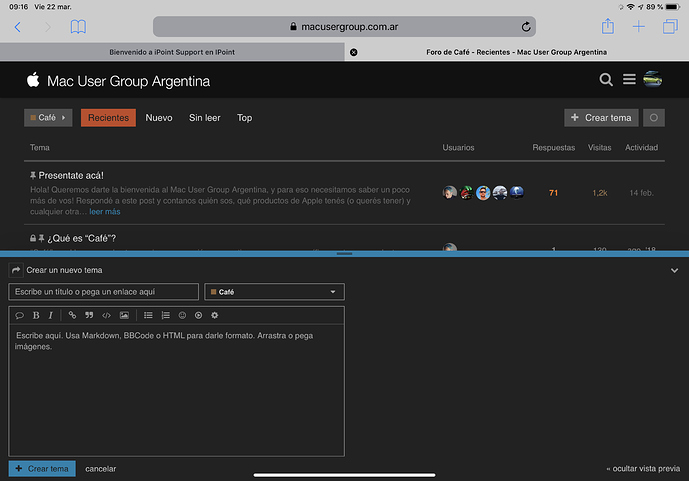Open Safari bookmarks book icon
This screenshot has width=689, height=481.
(x=78, y=27)
